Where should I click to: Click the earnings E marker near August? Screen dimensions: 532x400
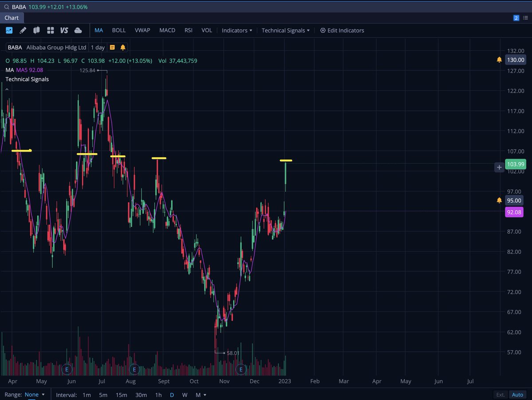134,369
